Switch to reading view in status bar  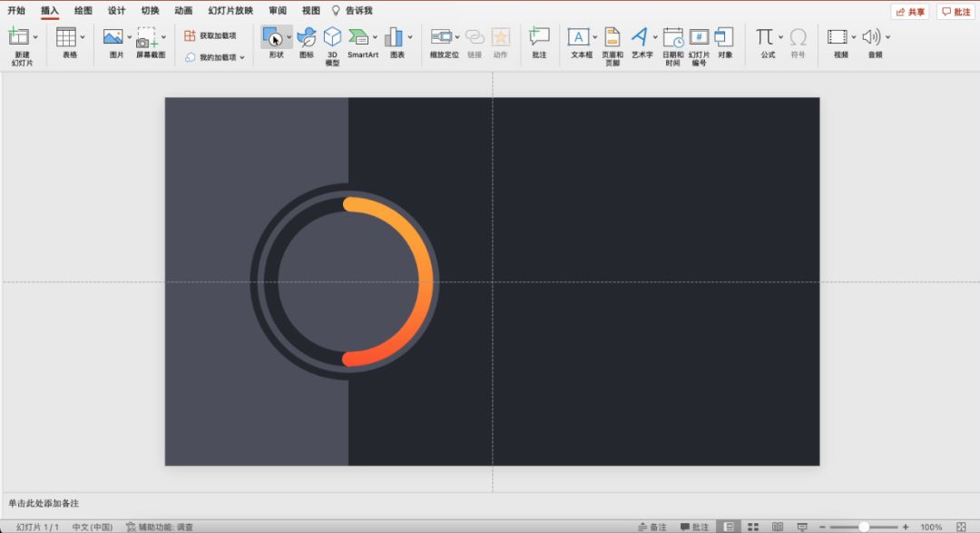[778, 527]
